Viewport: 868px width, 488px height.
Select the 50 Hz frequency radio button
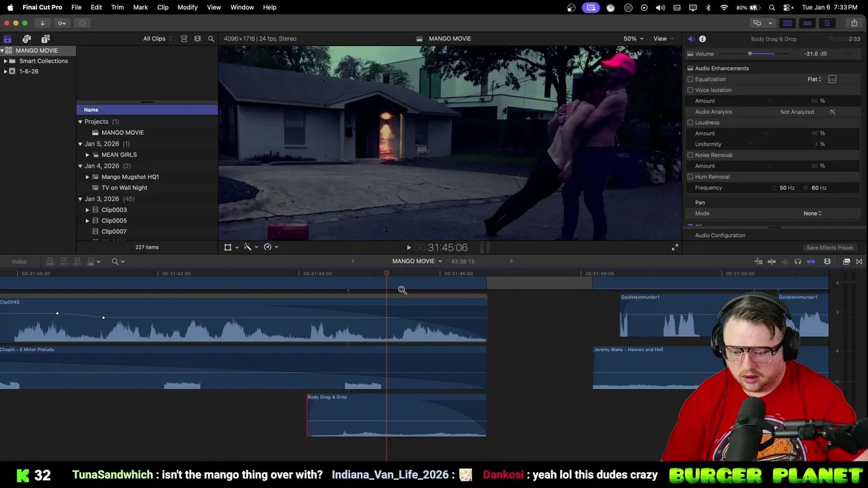point(774,188)
